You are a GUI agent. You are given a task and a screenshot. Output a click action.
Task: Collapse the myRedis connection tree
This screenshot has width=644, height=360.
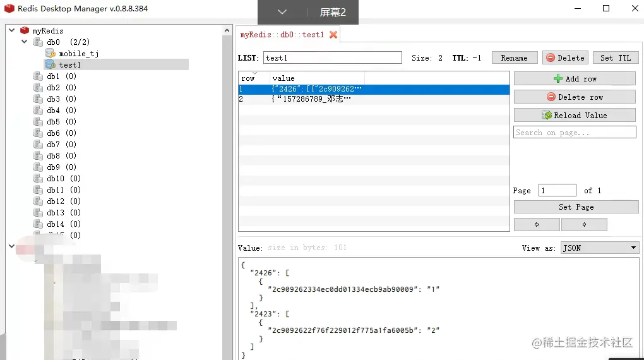[x=12, y=30]
